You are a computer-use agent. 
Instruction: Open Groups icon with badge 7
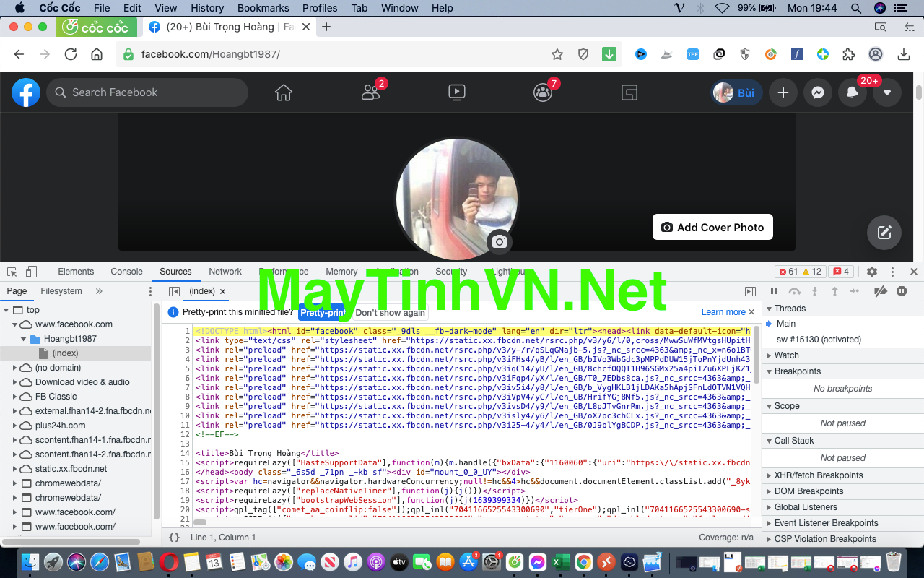click(542, 92)
